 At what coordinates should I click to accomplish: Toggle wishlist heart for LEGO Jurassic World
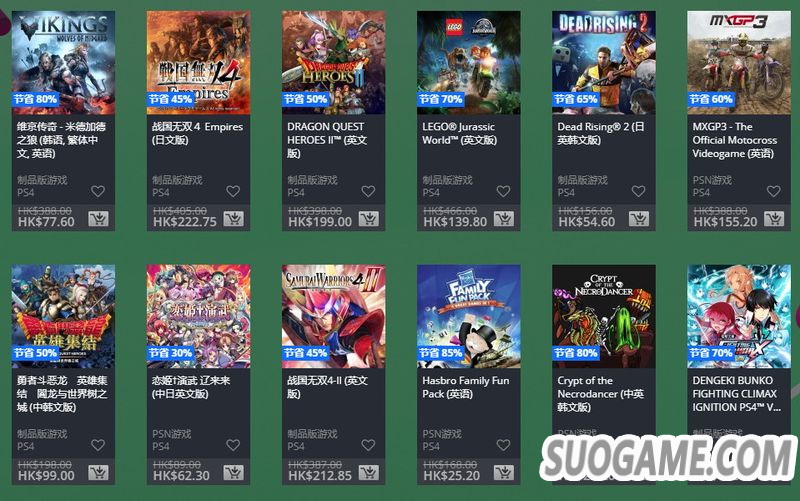[504, 191]
